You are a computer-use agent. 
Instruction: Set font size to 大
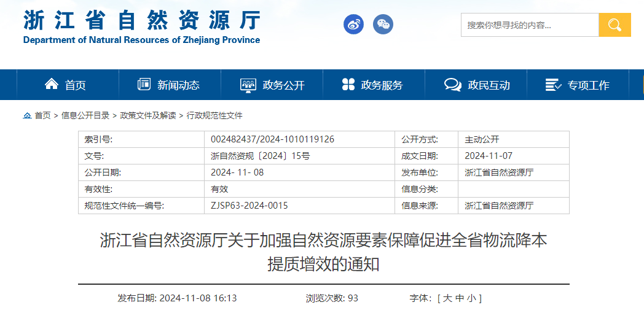448,298
